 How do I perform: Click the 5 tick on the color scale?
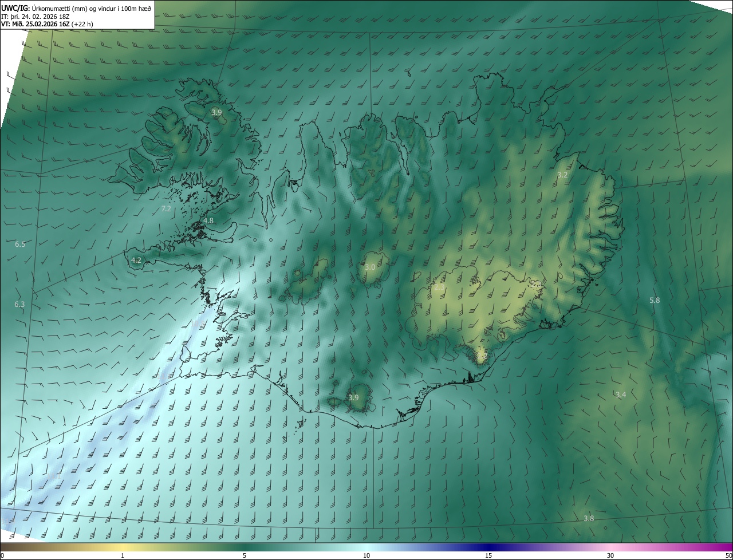click(x=245, y=555)
